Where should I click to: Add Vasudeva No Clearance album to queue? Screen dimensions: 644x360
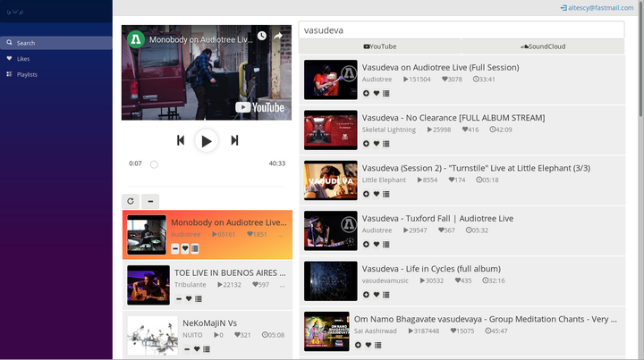pos(366,144)
